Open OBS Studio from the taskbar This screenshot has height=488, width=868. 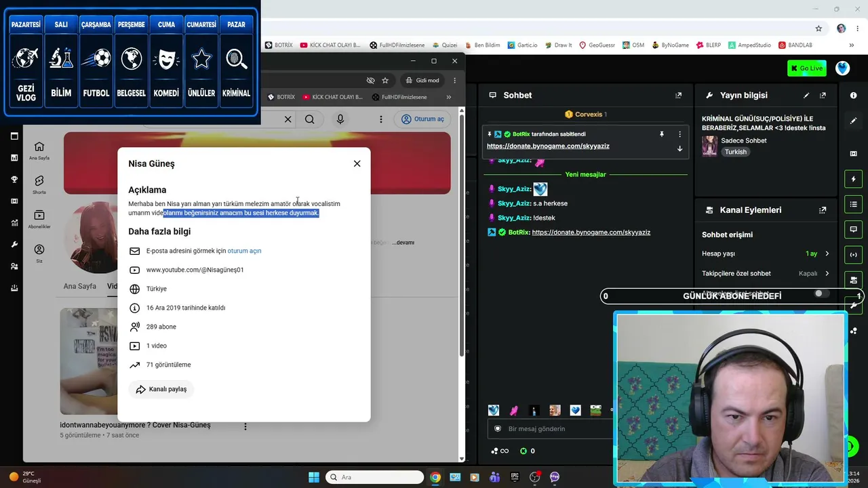(535, 477)
